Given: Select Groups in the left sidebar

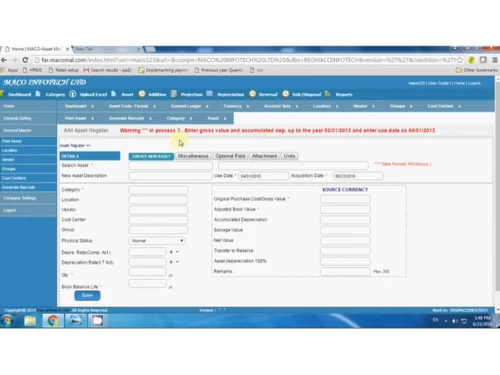Looking at the screenshot, I should point(28,169).
